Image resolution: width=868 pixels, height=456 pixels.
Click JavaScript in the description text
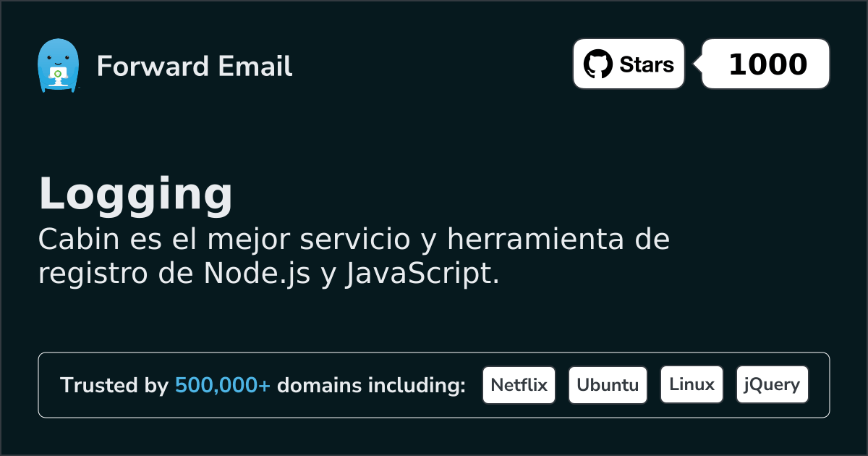422,274
